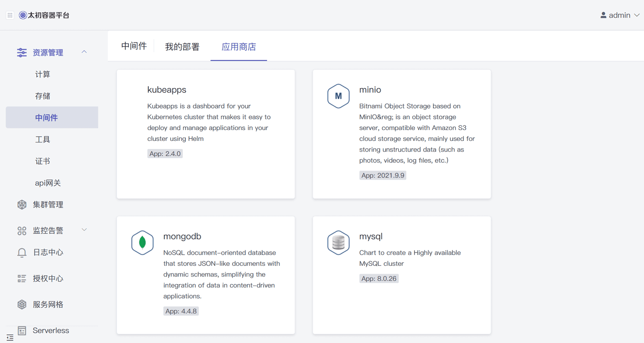Click the 中间件 page title

(x=134, y=46)
